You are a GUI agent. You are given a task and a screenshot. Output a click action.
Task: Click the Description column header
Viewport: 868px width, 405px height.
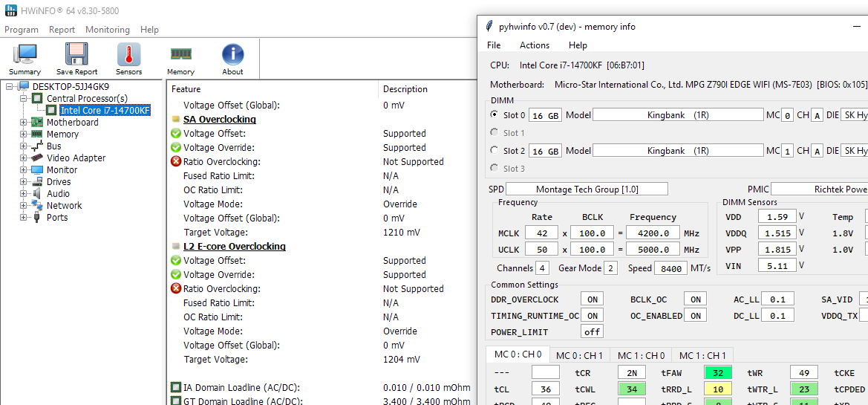(405, 89)
